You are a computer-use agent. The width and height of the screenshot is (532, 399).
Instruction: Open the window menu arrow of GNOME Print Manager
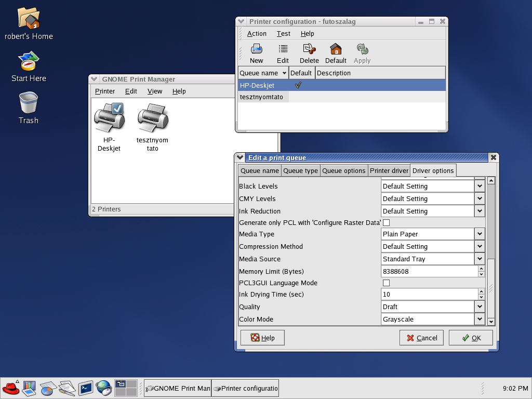(94, 79)
